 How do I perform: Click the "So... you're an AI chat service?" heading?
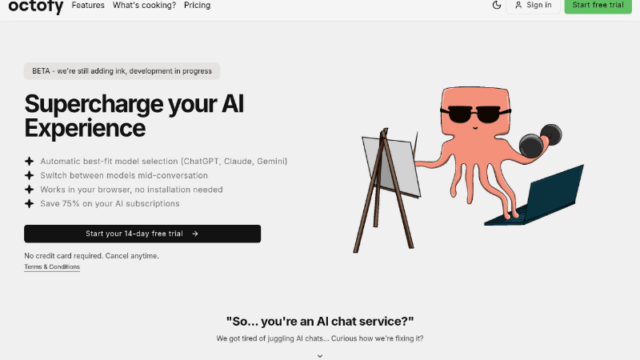[x=320, y=321]
